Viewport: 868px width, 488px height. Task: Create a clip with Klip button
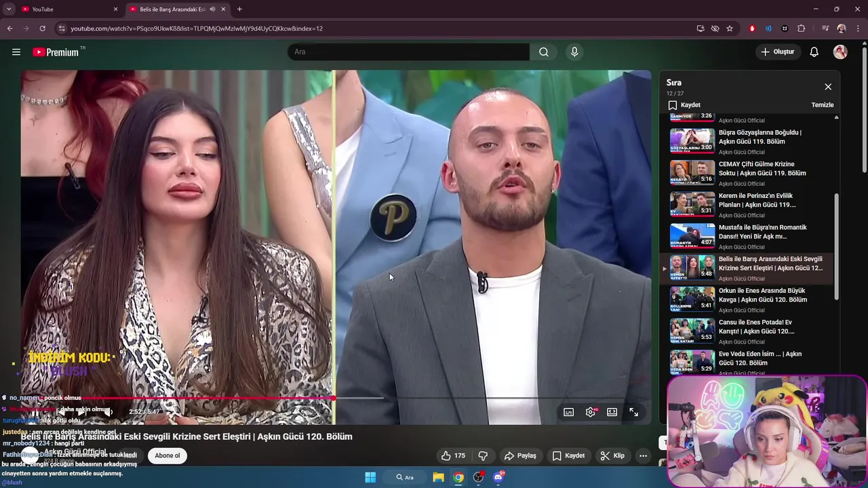(612, 455)
